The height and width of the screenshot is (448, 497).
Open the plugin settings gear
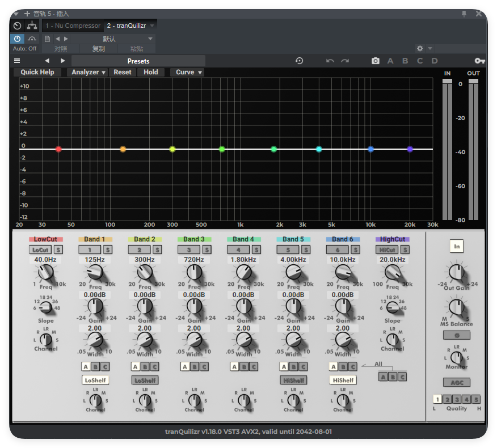pyautogui.click(x=420, y=48)
